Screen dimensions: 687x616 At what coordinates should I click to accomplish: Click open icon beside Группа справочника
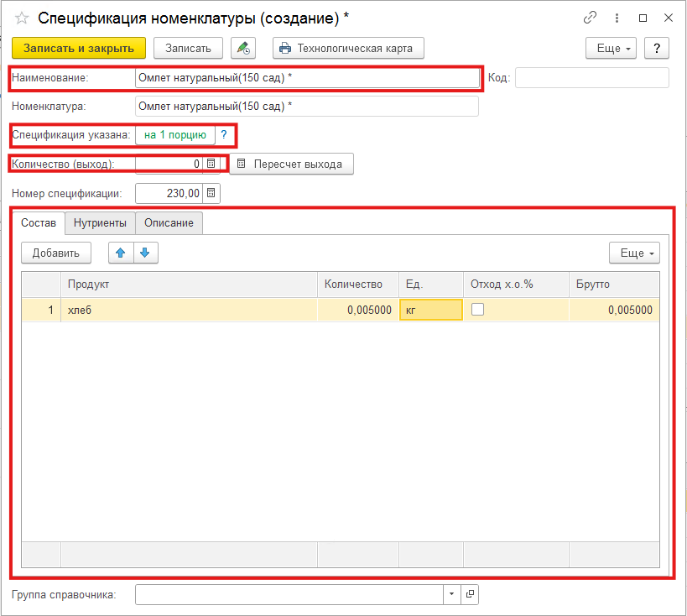point(470,594)
